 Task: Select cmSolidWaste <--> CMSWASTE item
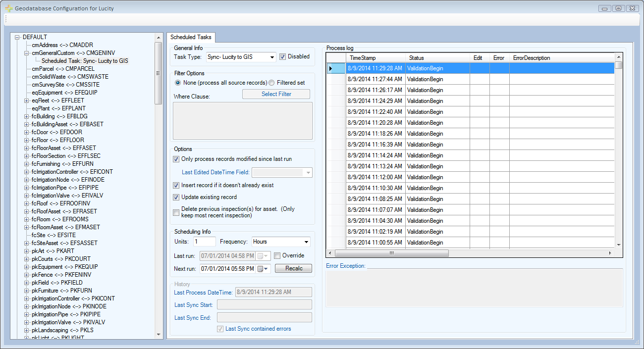tap(70, 77)
